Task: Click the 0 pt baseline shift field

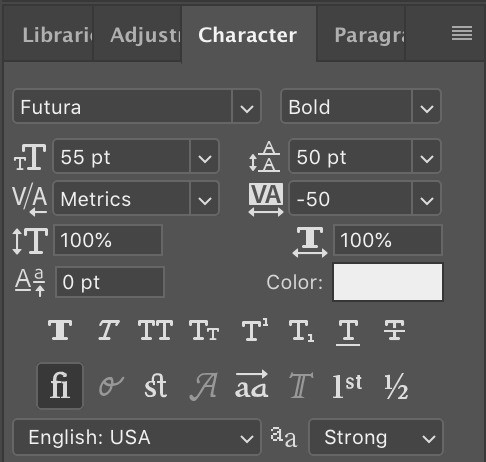Action: pyautogui.click(x=110, y=282)
